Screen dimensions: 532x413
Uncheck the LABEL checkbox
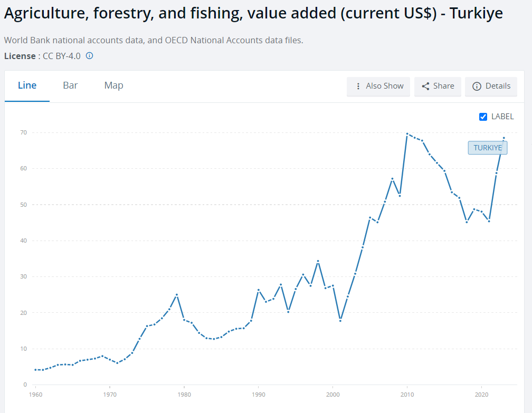(483, 117)
